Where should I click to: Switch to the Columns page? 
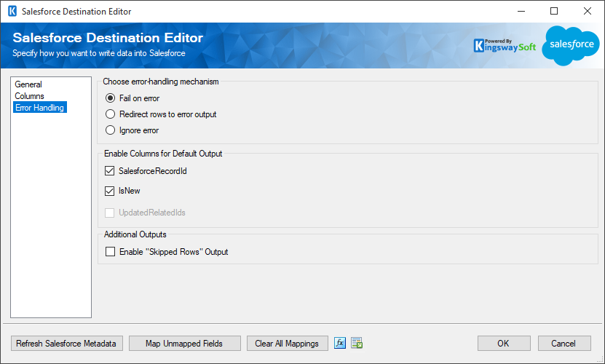(x=29, y=95)
